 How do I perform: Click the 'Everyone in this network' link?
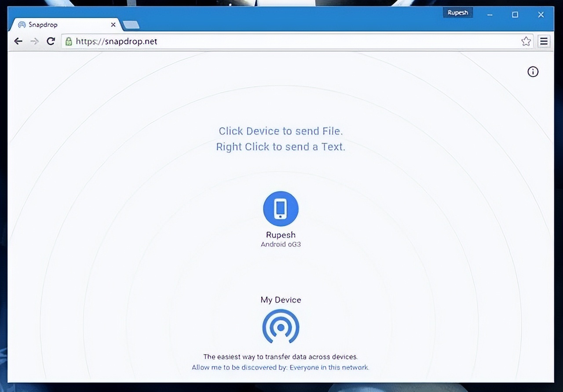tap(329, 367)
